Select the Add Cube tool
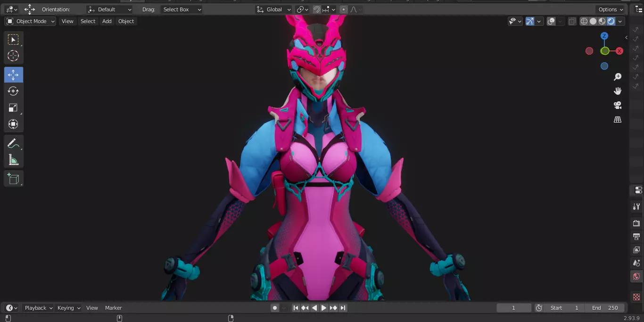This screenshot has width=644, height=322. coord(13,179)
